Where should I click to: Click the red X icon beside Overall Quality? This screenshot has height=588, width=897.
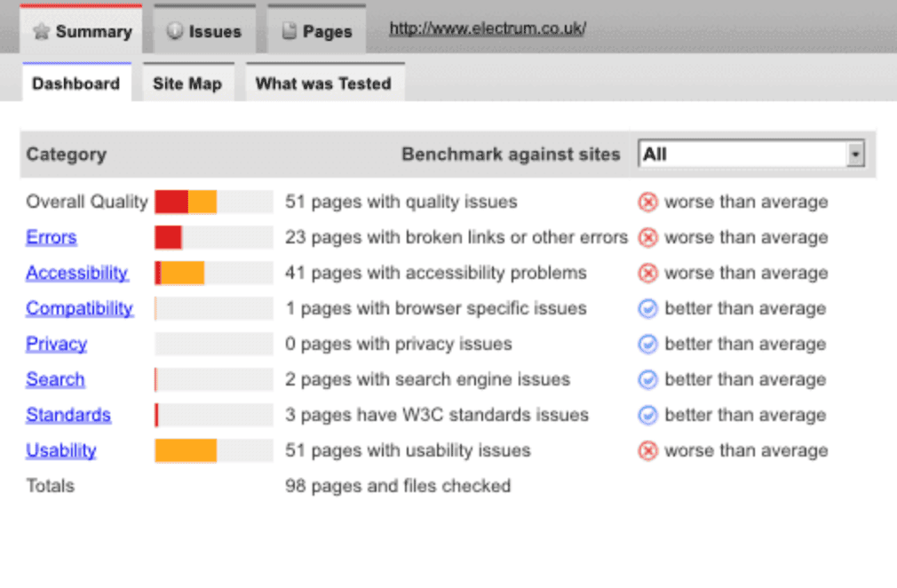pos(647,203)
